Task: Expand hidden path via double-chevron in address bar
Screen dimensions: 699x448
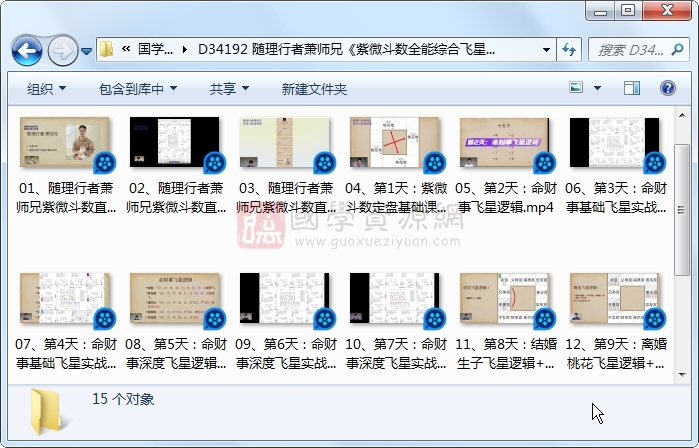Action: pyautogui.click(x=126, y=49)
